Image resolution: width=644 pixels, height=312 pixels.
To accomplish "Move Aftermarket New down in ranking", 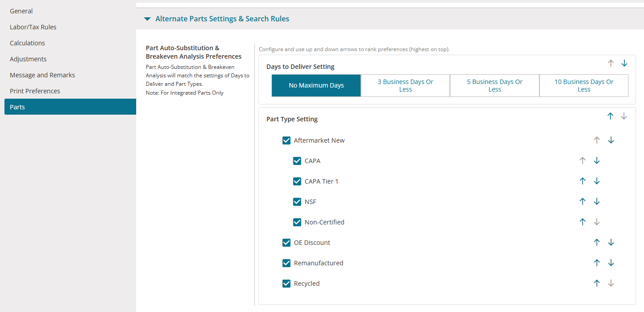I will click(611, 140).
